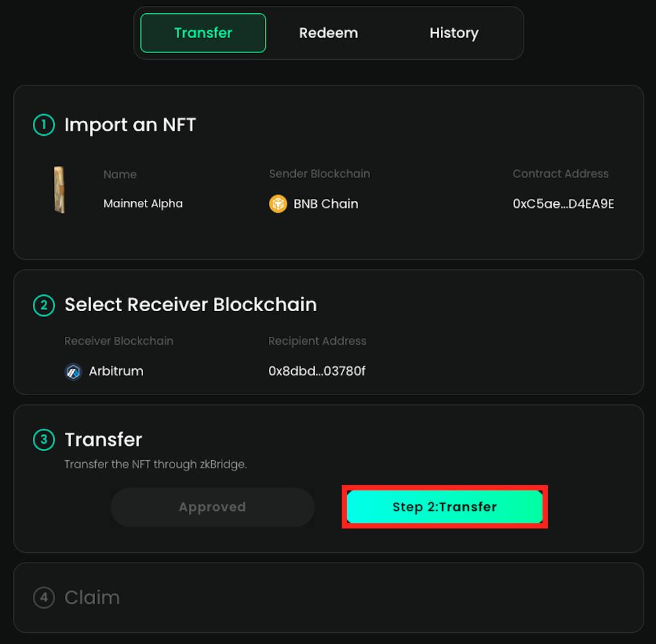Click recipient address 0x8dbd...03780f

click(317, 372)
